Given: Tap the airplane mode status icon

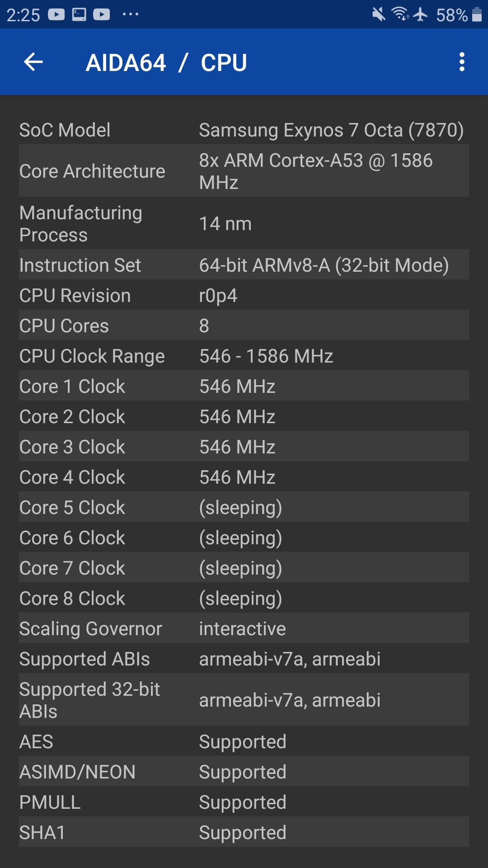Looking at the screenshot, I should tap(421, 14).
